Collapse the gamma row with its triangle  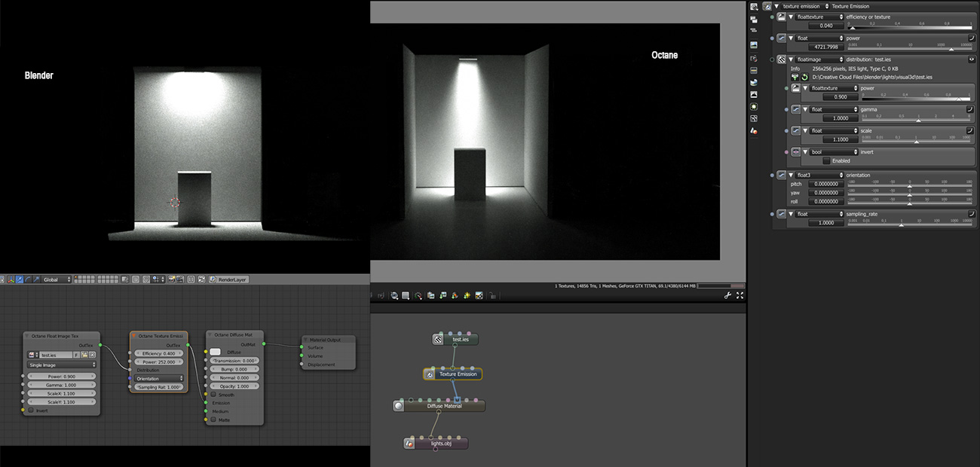tap(804, 109)
